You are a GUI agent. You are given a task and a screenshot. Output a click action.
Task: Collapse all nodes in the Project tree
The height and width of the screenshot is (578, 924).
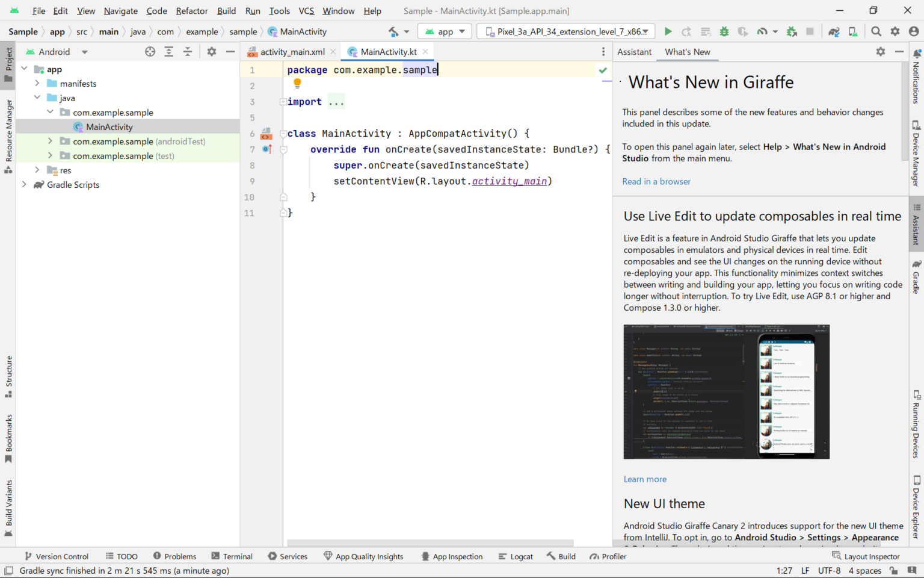click(x=188, y=51)
